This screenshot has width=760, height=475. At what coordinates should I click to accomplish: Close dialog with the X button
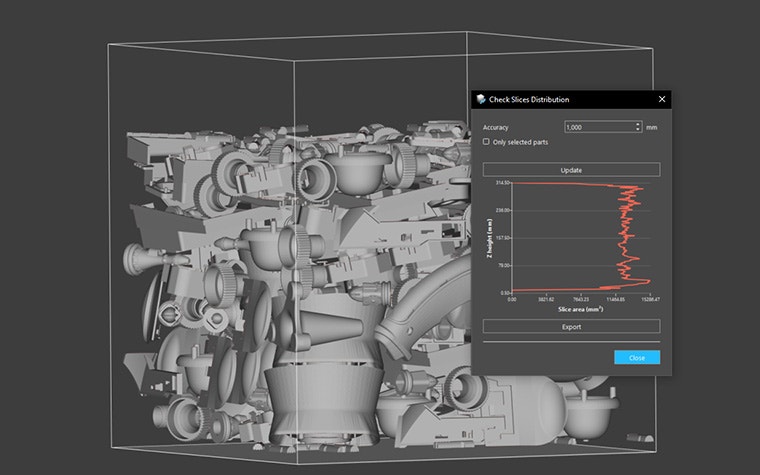[x=661, y=100]
